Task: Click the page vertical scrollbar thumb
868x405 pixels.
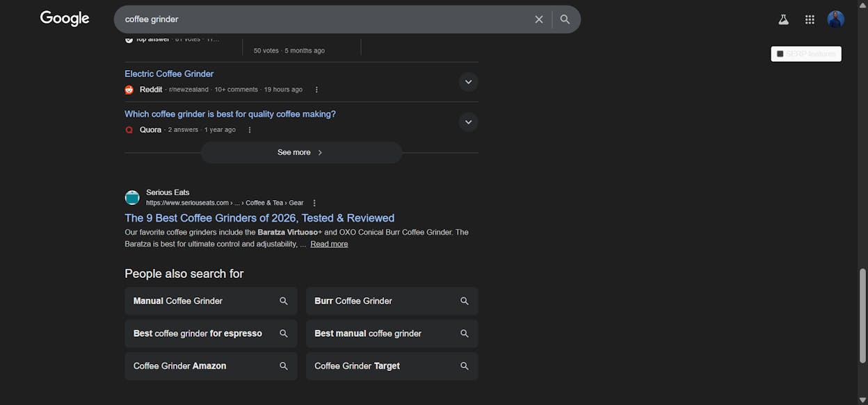Action: tap(862, 316)
